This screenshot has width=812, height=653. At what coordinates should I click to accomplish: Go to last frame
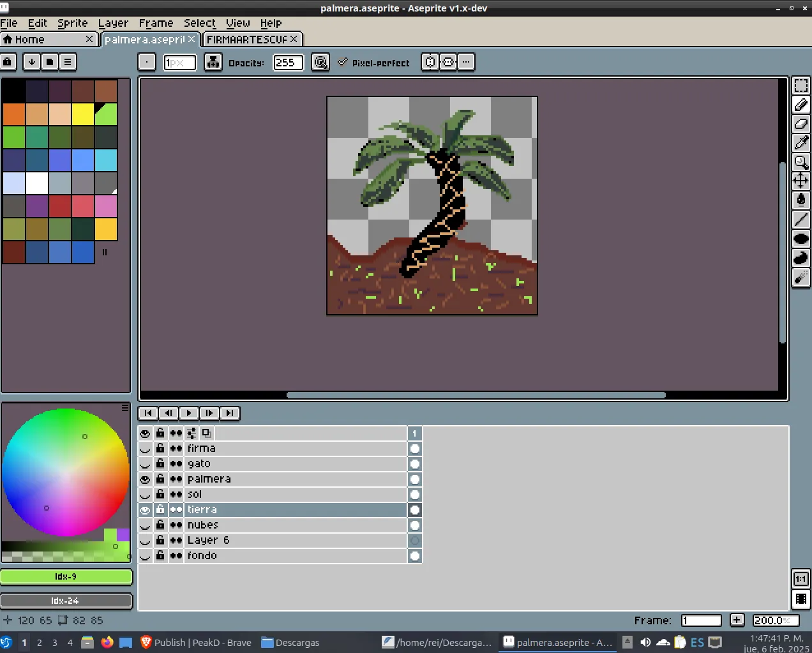(230, 413)
